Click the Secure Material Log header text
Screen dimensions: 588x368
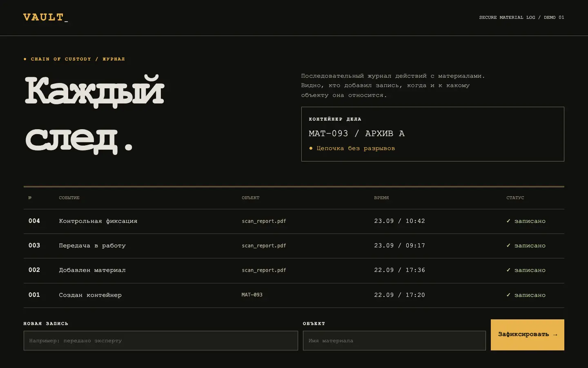pos(507,18)
